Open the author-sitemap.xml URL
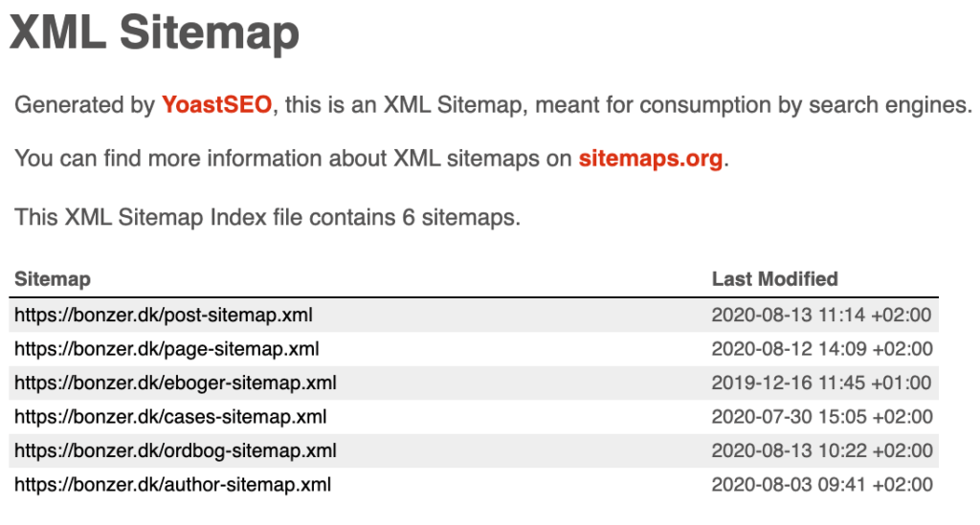980x525 pixels. point(173,485)
